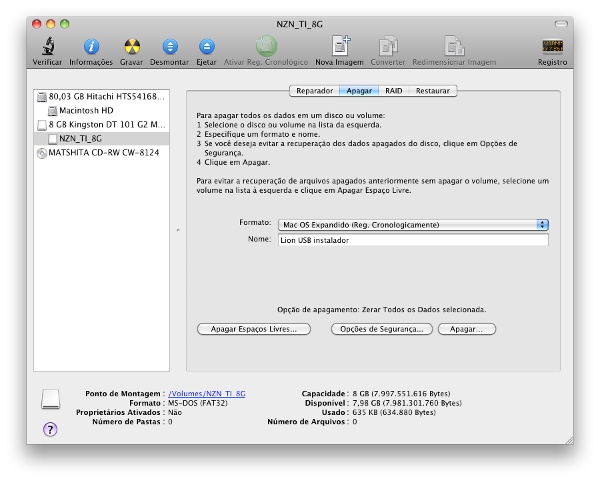The width and height of the screenshot is (600, 481).
Task: Switch to the Apagar tab
Action: click(x=359, y=91)
